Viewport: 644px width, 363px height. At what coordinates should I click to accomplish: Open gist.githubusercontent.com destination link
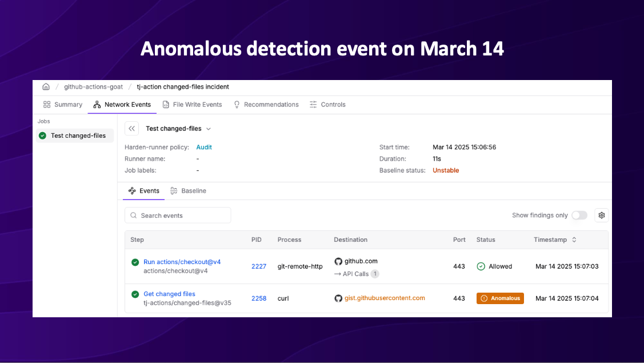tap(385, 298)
